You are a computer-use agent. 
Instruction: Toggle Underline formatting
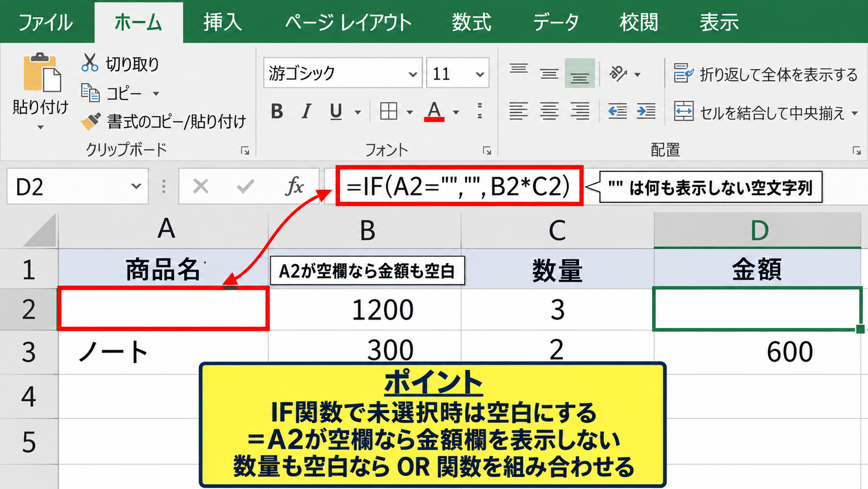click(336, 111)
